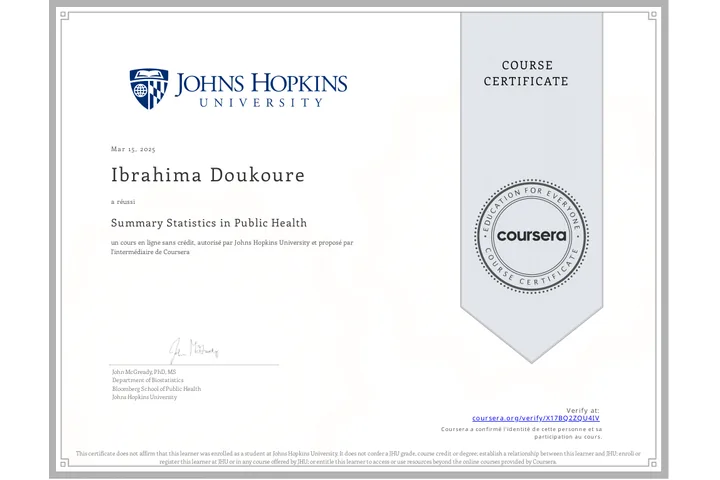
Task: Click the "Bloomberg School of Public Health" line
Action: (x=156, y=389)
